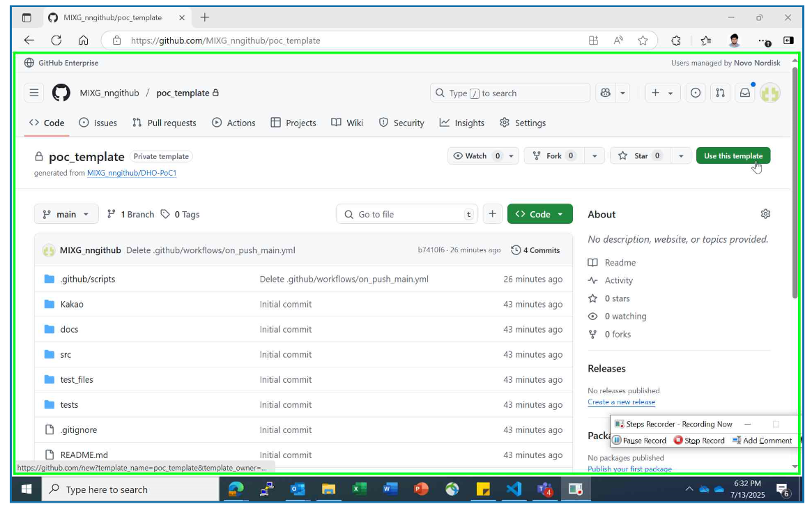Open the 1 Branch link
The height and width of the screenshot is (511, 812).
point(130,214)
